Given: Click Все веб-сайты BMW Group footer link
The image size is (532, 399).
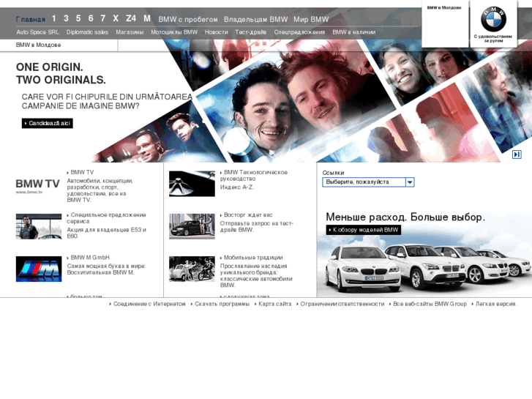Looking at the screenshot, I should pyautogui.click(x=428, y=304).
